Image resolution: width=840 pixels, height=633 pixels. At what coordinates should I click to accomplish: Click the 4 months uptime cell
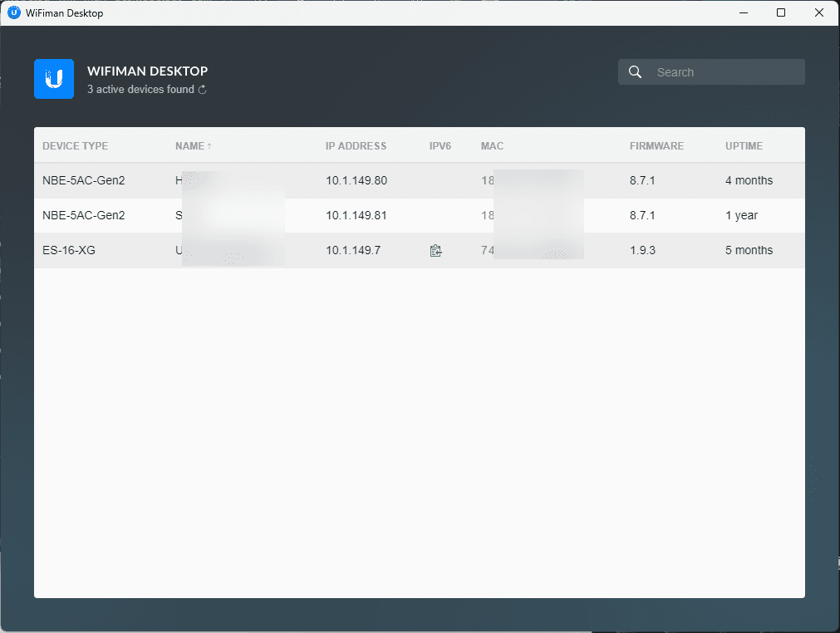749,180
